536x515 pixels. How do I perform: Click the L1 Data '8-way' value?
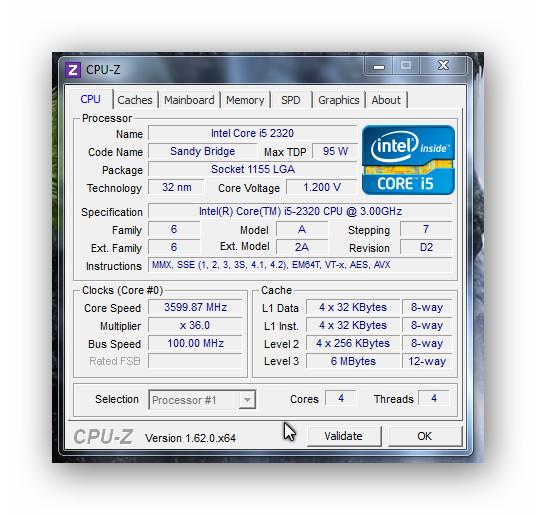427,307
